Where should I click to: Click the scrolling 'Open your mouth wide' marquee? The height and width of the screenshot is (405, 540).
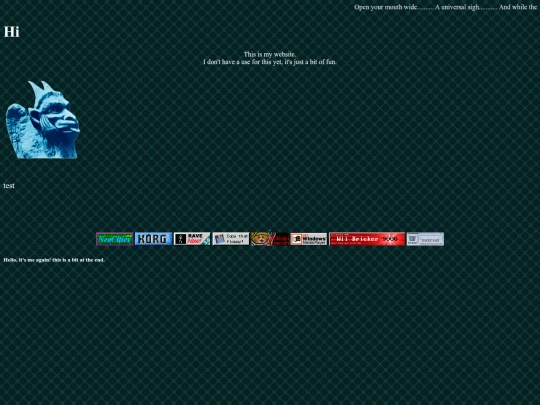click(447, 7)
